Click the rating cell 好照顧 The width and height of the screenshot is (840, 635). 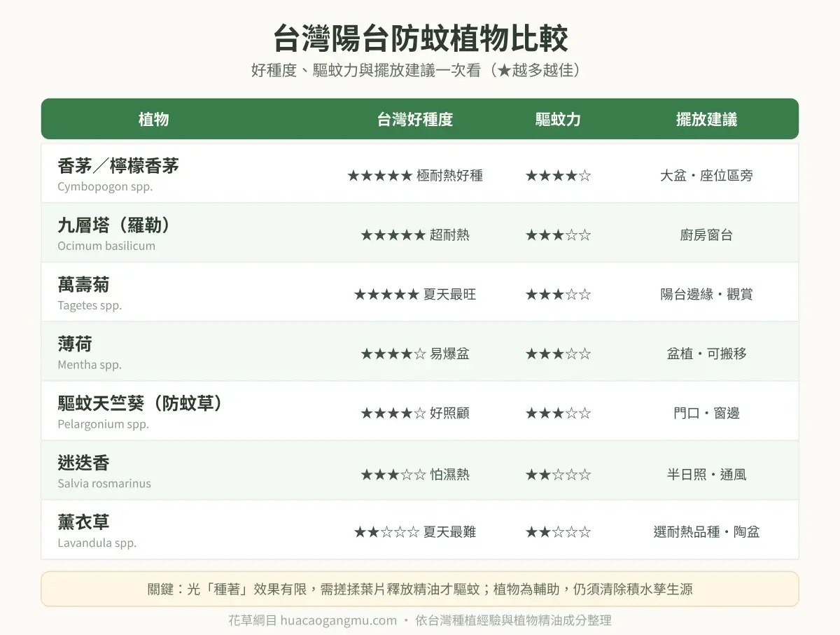click(415, 414)
